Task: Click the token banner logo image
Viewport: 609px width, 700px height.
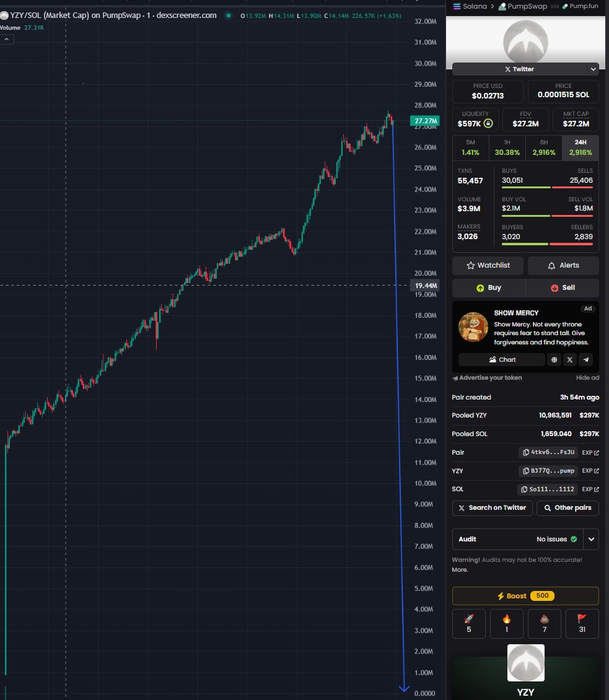Action: [525, 42]
